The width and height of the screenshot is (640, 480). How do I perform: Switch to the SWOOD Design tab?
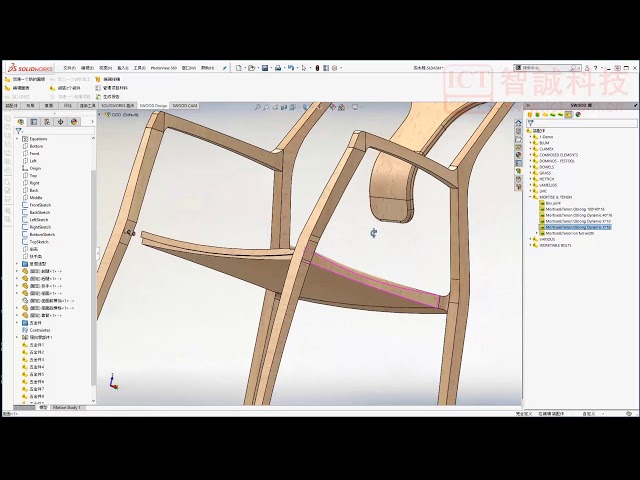tap(153, 106)
